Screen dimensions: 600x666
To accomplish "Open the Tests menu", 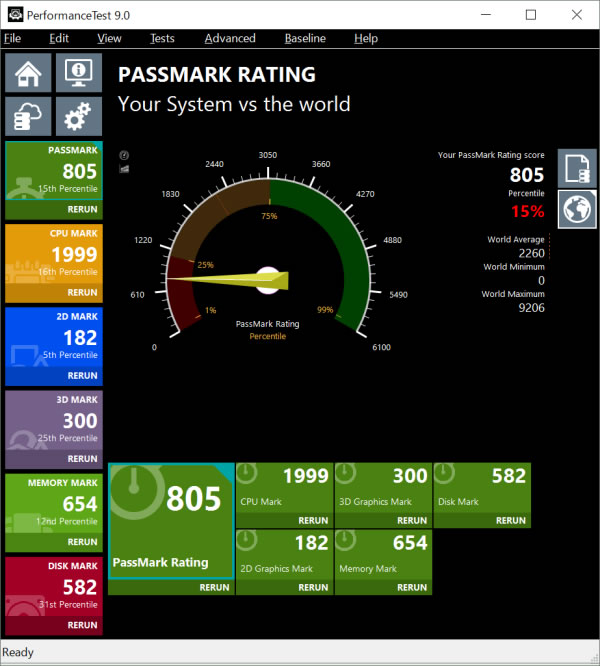I will coord(162,38).
